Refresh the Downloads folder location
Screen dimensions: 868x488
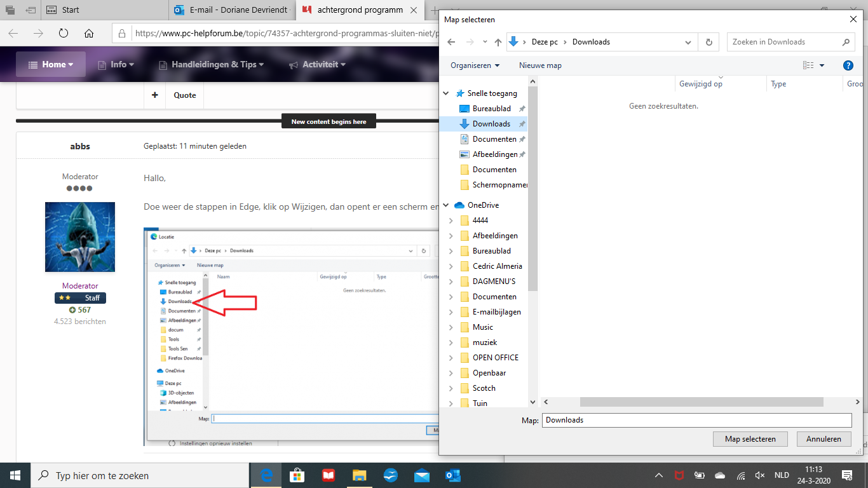tap(709, 42)
